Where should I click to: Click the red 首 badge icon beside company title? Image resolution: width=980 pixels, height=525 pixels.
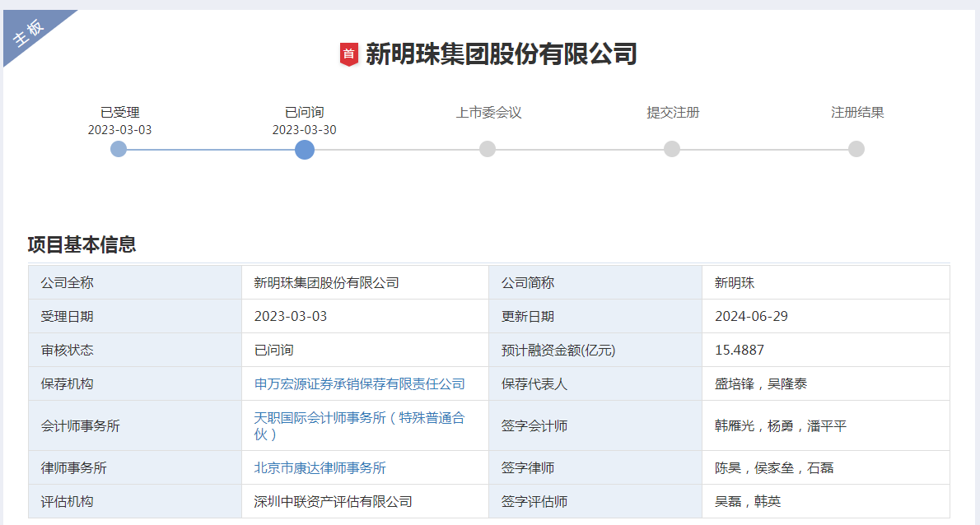(x=348, y=54)
